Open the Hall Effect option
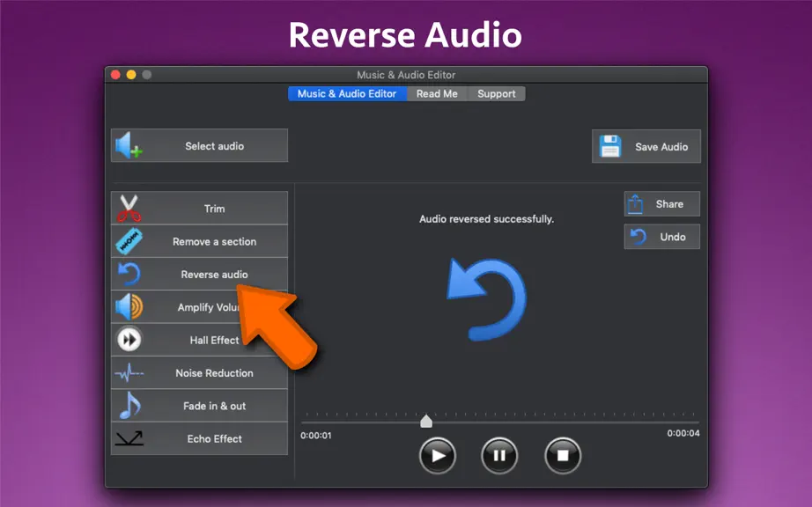Screen dimensions: 812x507 pos(199,340)
